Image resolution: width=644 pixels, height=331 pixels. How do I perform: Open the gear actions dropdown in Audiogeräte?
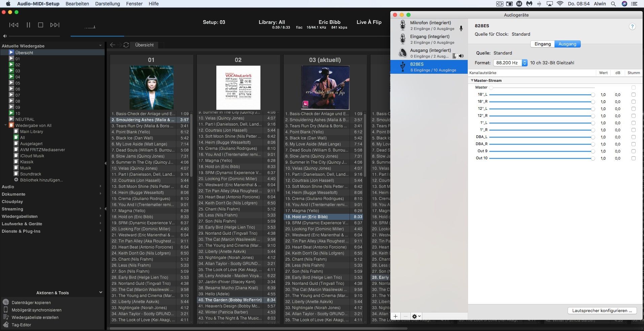[x=416, y=316]
